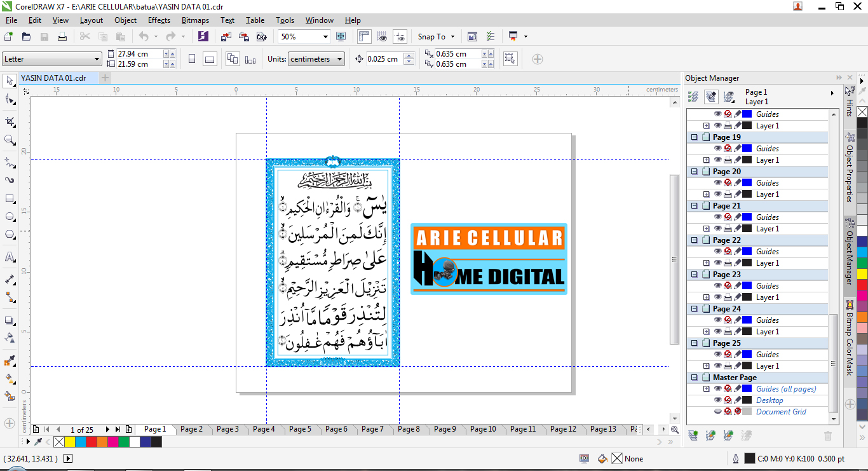Select the Shape tool

pos(10,100)
